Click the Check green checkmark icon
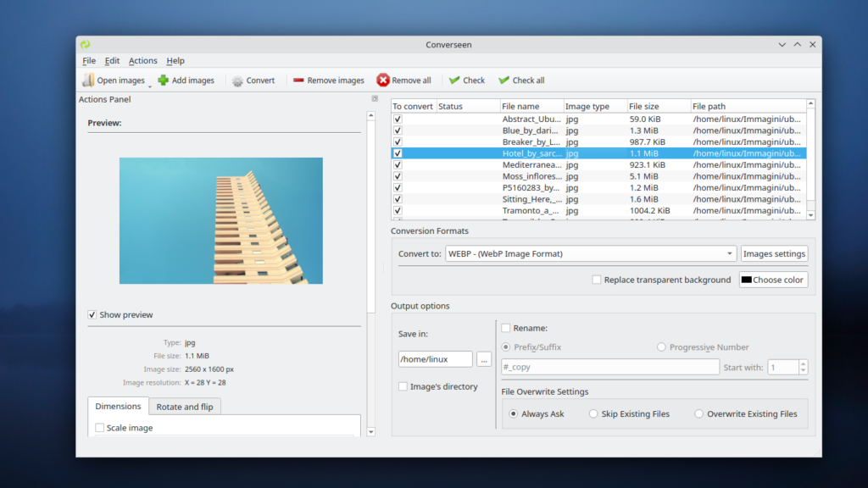 point(455,80)
